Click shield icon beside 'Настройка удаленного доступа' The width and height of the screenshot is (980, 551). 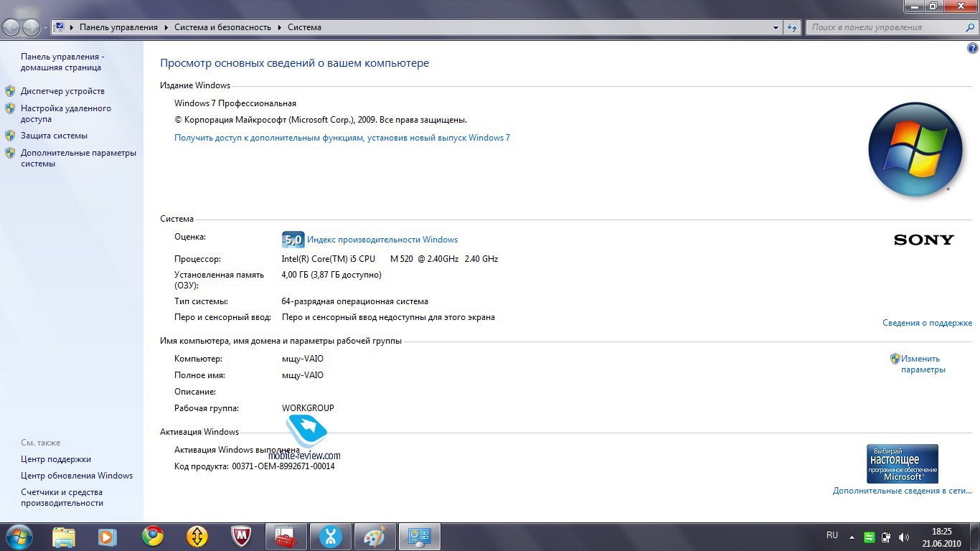pyautogui.click(x=10, y=108)
